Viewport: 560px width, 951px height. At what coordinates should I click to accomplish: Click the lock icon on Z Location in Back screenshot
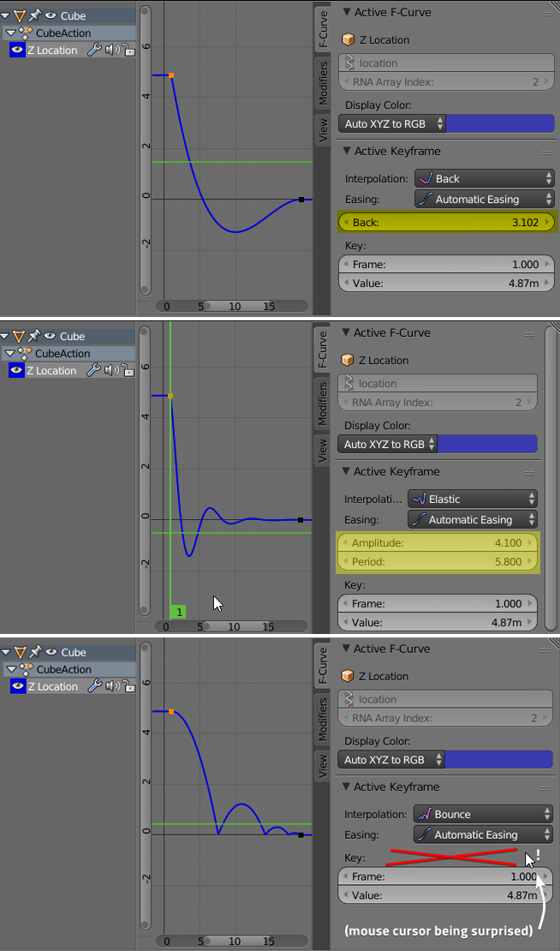(129, 50)
